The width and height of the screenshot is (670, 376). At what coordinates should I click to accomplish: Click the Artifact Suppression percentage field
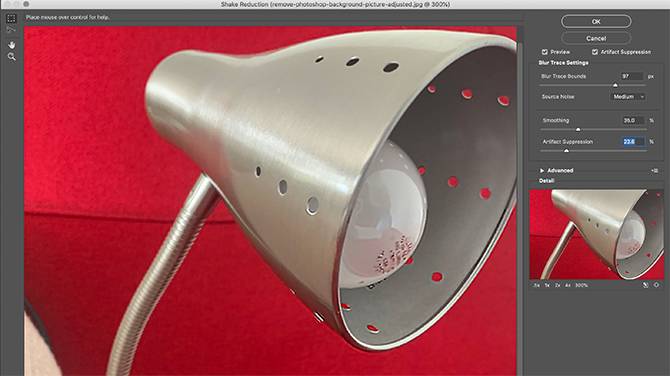pos(632,142)
